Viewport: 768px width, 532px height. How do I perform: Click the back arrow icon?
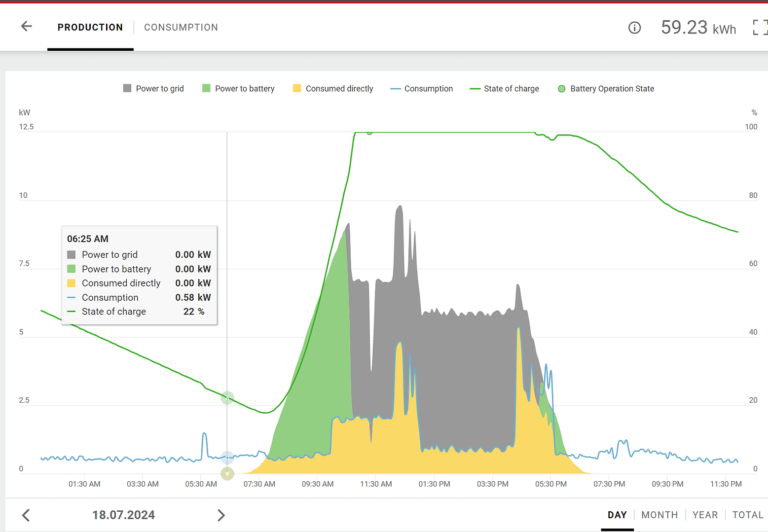[x=27, y=27]
